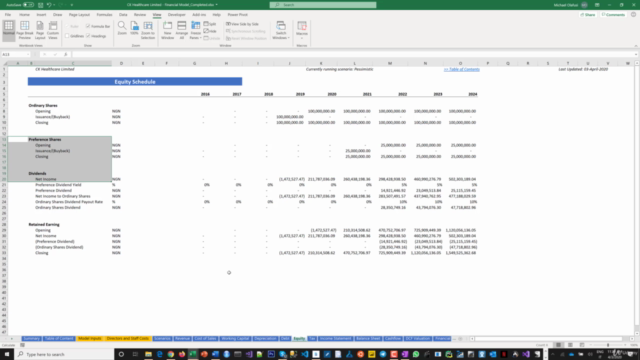This screenshot has width=640, height=360.
Task: Switch to Normal workbook view
Action: point(9,31)
